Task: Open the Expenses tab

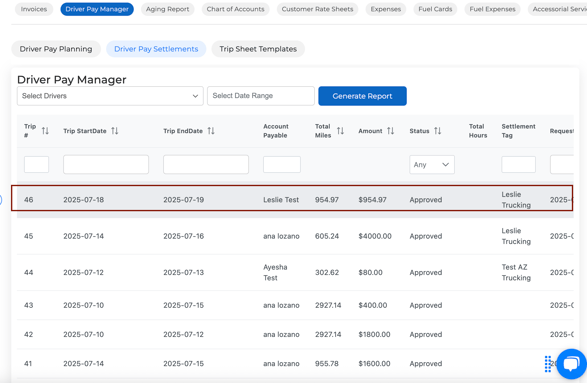Action: (x=386, y=9)
